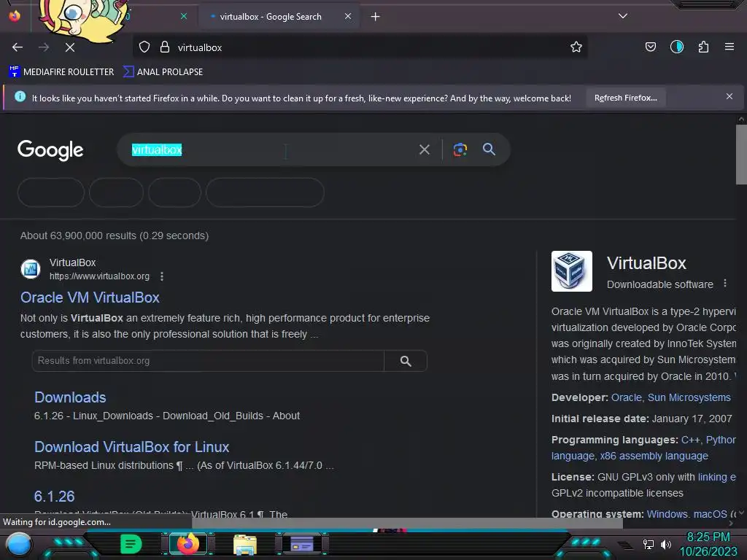Screen dimensions: 747x560
Task: Click the 'About 63,900,000 results' text
Action: click(x=115, y=236)
